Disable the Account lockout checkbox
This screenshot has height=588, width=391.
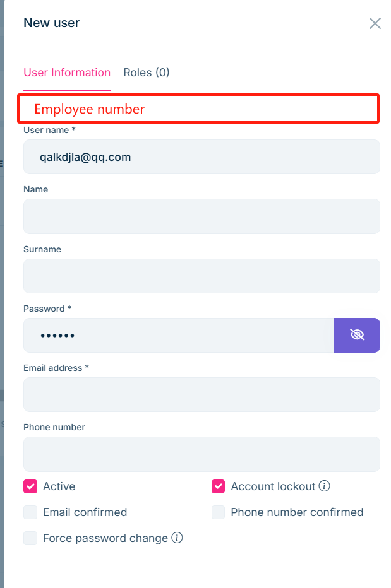pyautogui.click(x=219, y=486)
